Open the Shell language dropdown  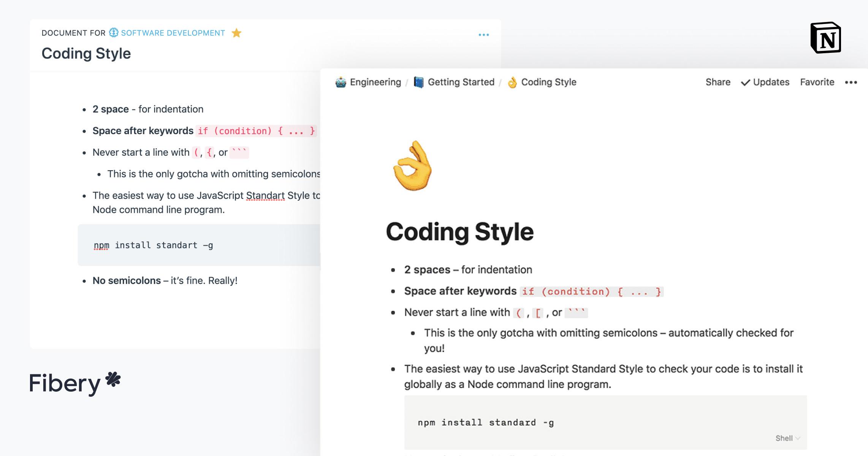pos(788,438)
